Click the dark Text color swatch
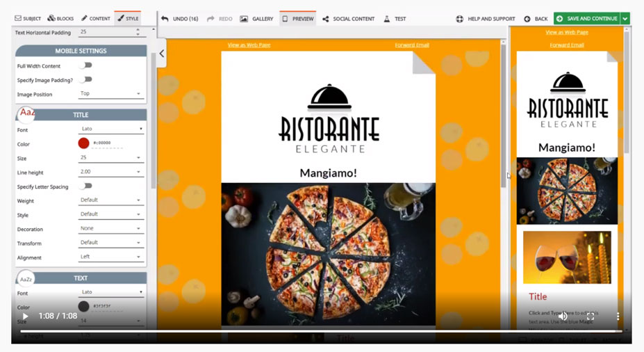 click(83, 306)
